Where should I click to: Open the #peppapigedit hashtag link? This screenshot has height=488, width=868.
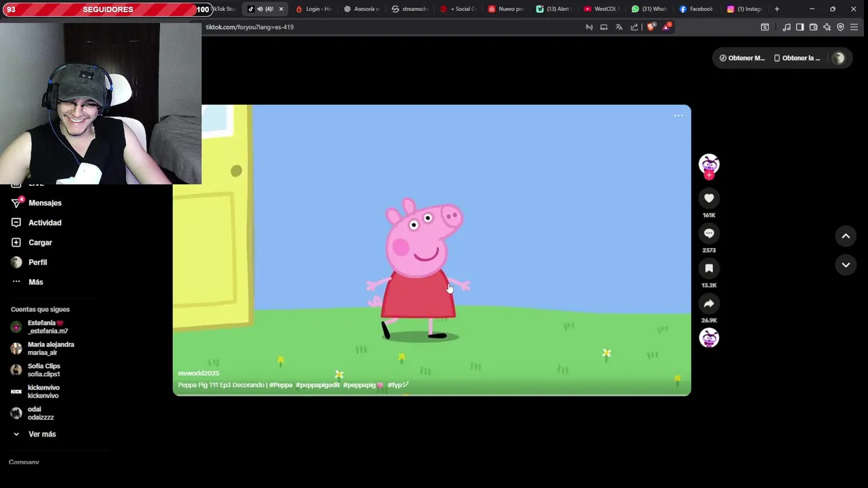(317, 385)
